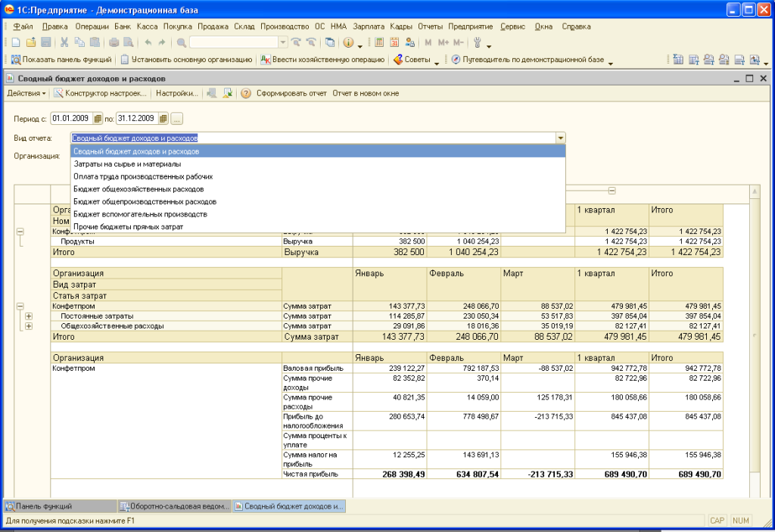
Task: Open calendar picker for start date 01.01.2009
Action: (x=98, y=119)
